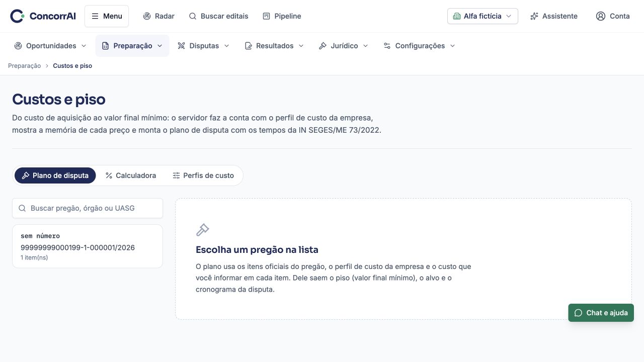The width and height of the screenshot is (644, 362).
Task: Go to Radar in the top bar
Action: click(x=158, y=16)
